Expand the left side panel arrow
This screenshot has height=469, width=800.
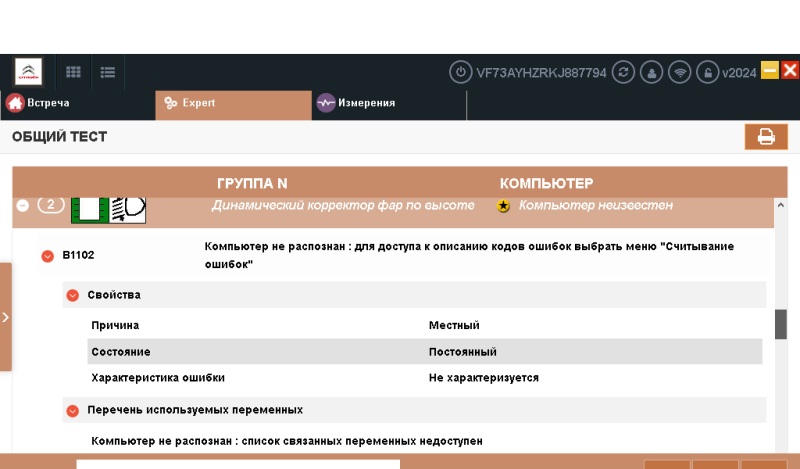coord(6,317)
